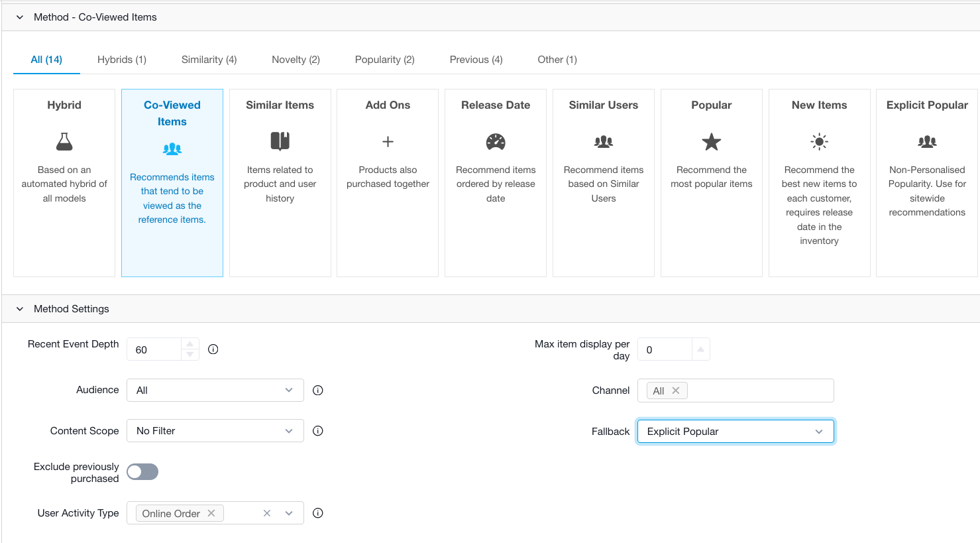This screenshot has height=543, width=980.
Task: Click the Similar Users people icon
Action: pos(604,141)
